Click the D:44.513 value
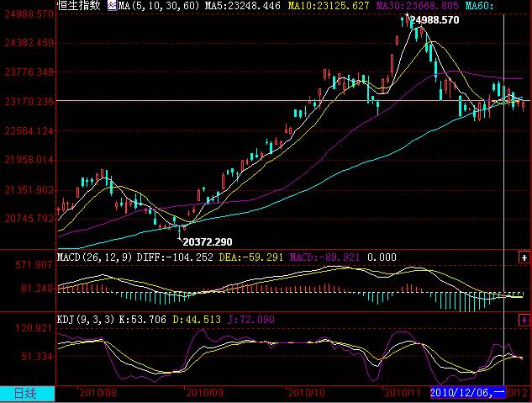The image size is (532, 403). coord(197,320)
